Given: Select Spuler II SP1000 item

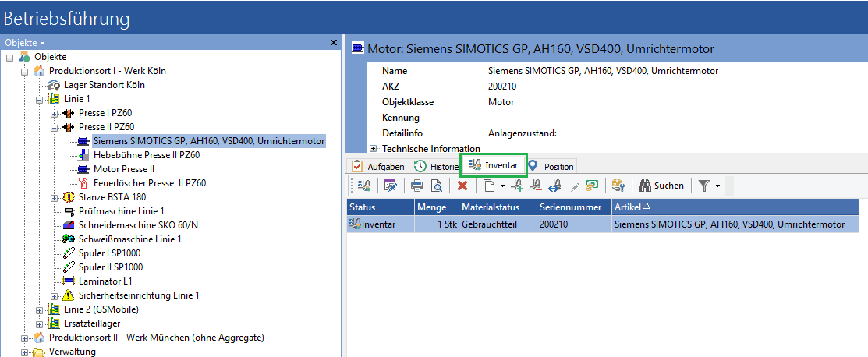Looking at the screenshot, I should click(111, 267).
